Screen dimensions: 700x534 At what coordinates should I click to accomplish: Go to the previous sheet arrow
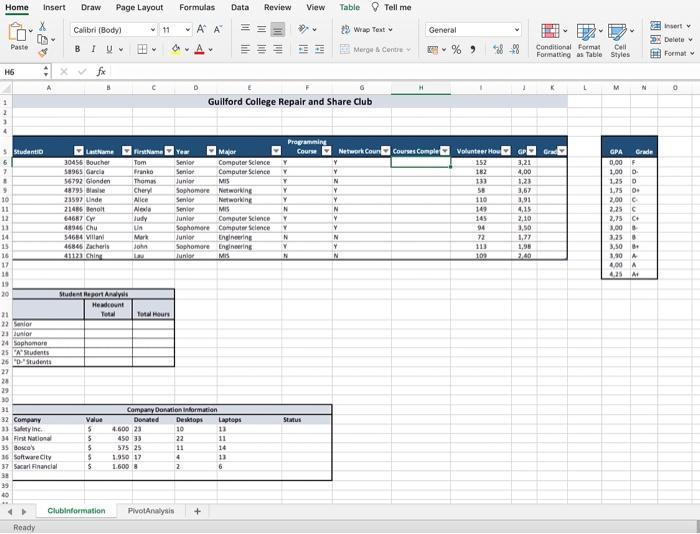[x=10, y=512]
